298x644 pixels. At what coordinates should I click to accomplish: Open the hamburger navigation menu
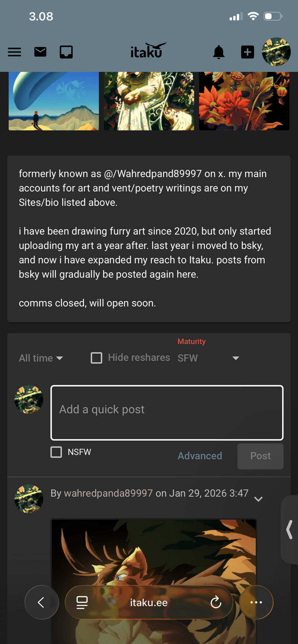pos(15,52)
